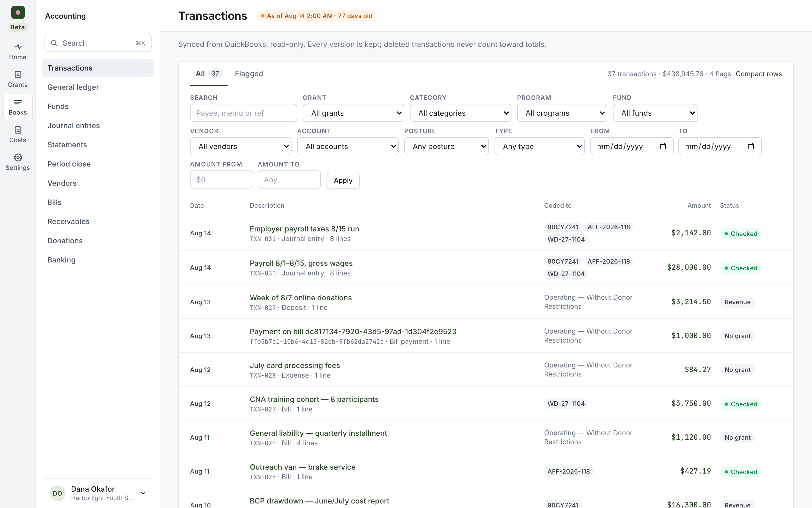Click the Apply filters button
This screenshot has height=508, width=812.
click(x=343, y=180)
